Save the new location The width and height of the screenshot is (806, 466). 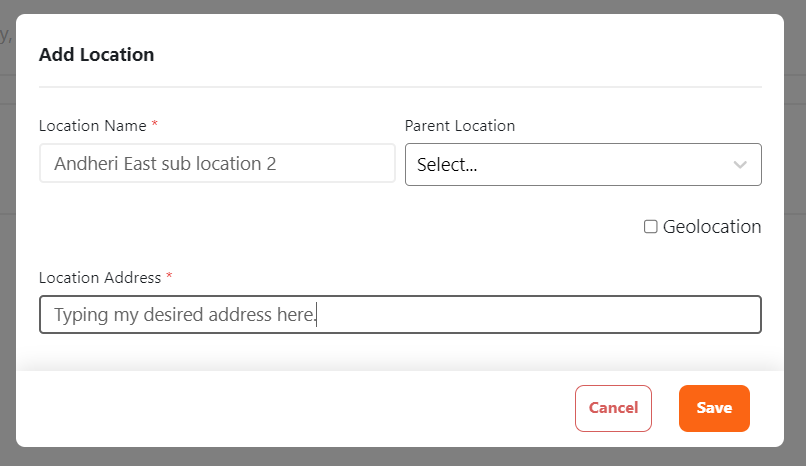click(714, 408)
